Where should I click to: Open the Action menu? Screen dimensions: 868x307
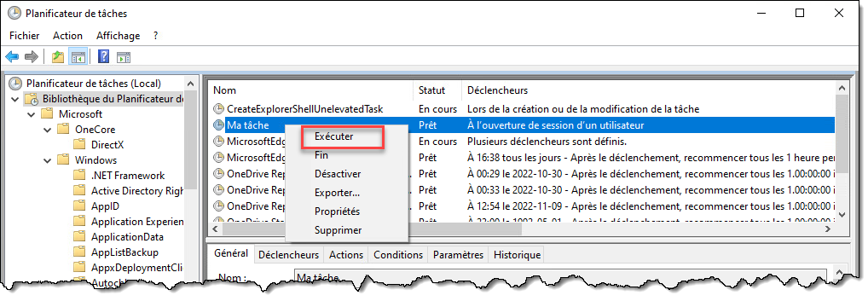point(67,36)
